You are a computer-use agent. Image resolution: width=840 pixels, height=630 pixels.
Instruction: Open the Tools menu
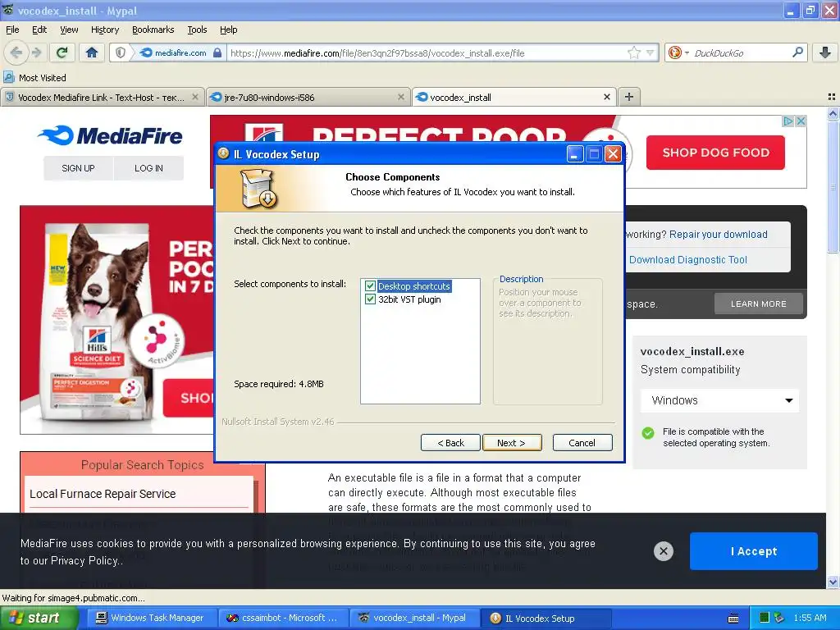197,30
